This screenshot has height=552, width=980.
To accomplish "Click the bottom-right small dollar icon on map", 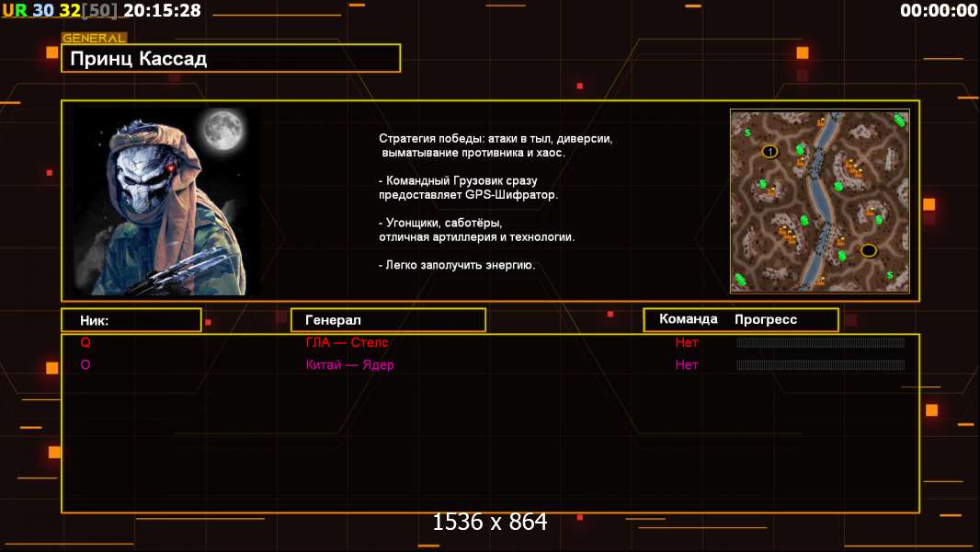I will point(888,274).
